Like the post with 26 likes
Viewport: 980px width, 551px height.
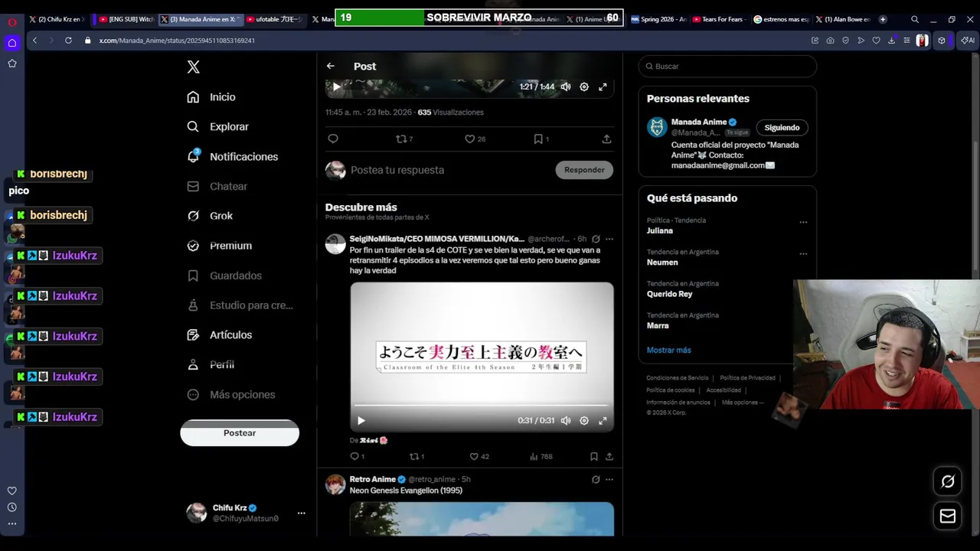click(475, 139)
